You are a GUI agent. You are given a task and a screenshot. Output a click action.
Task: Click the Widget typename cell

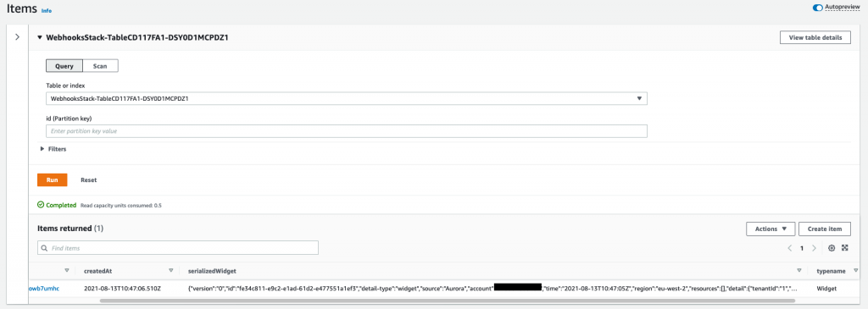(827, 289)
